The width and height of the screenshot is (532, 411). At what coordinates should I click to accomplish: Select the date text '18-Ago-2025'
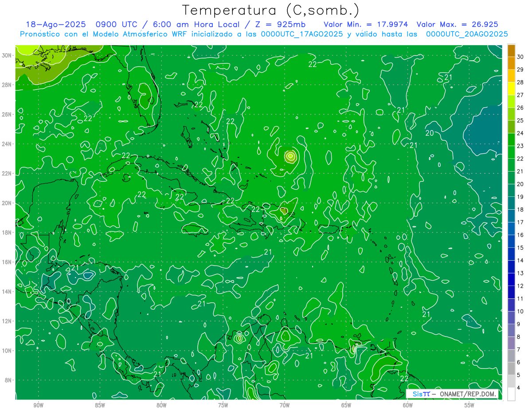[x=56, y=24]
